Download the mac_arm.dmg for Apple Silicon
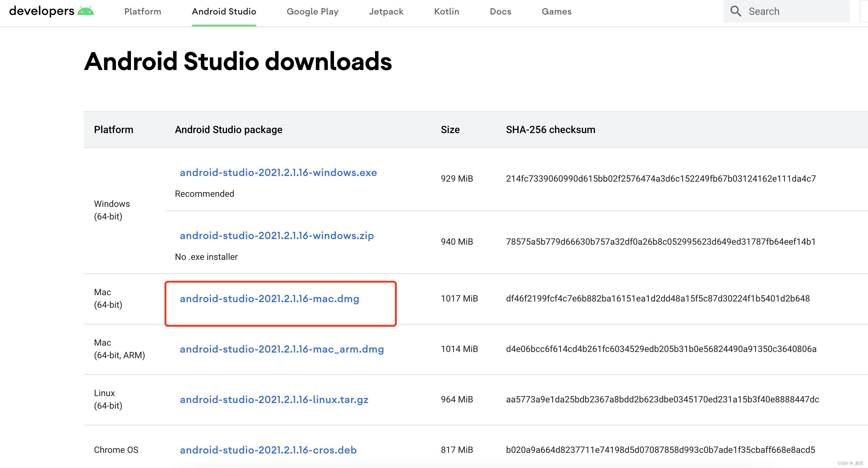Image resolution: width=868 pixels, height=468 pixels. [281, 349]
